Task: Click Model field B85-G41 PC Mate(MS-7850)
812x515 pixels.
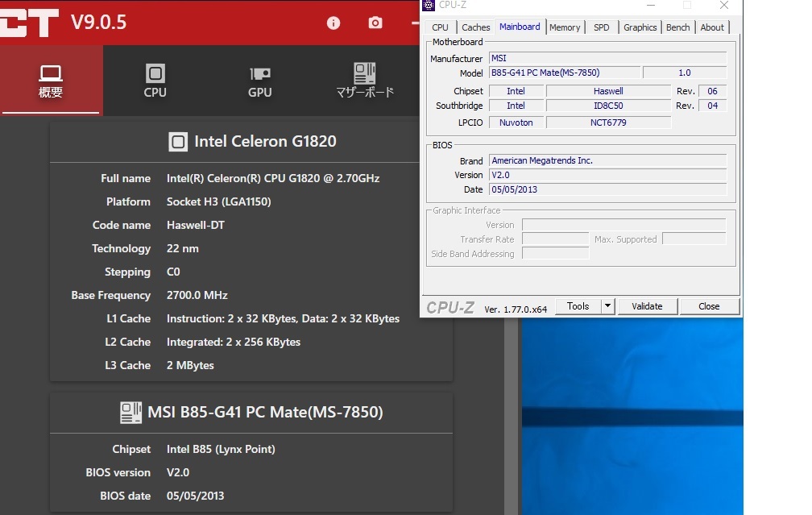Action: pos(565,73)
